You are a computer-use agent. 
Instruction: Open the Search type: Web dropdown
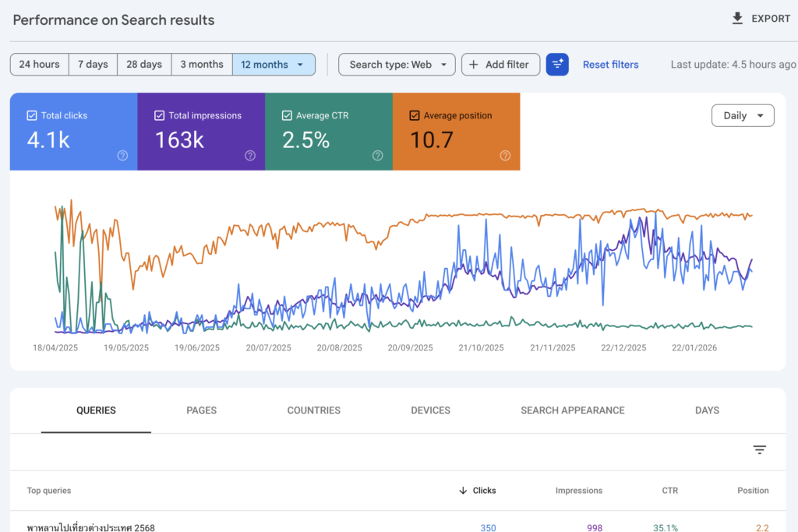(397, 65)
